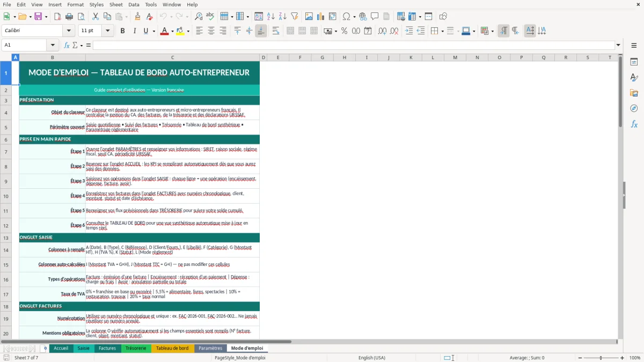Click the Add Decimal Place icon

click(383, 31)
